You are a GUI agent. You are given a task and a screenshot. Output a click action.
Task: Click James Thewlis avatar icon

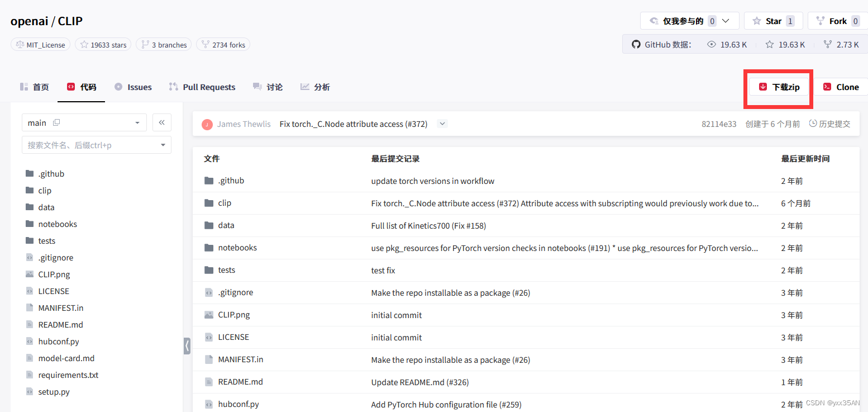point(207,124)
